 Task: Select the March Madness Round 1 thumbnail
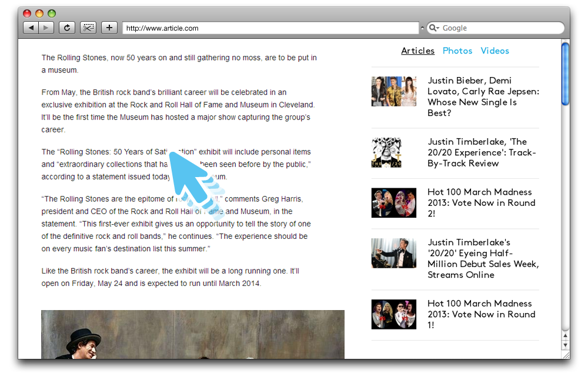[394, 314]
